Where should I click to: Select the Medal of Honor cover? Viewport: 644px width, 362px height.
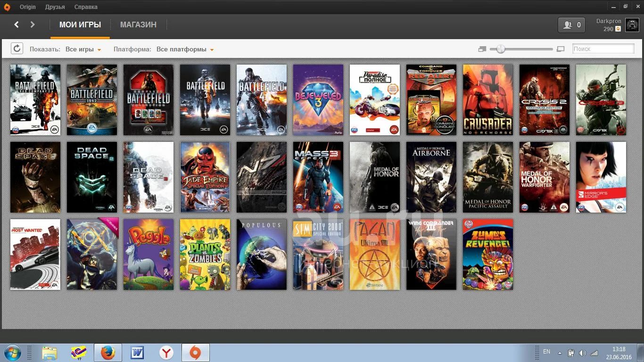click(375, 177)
